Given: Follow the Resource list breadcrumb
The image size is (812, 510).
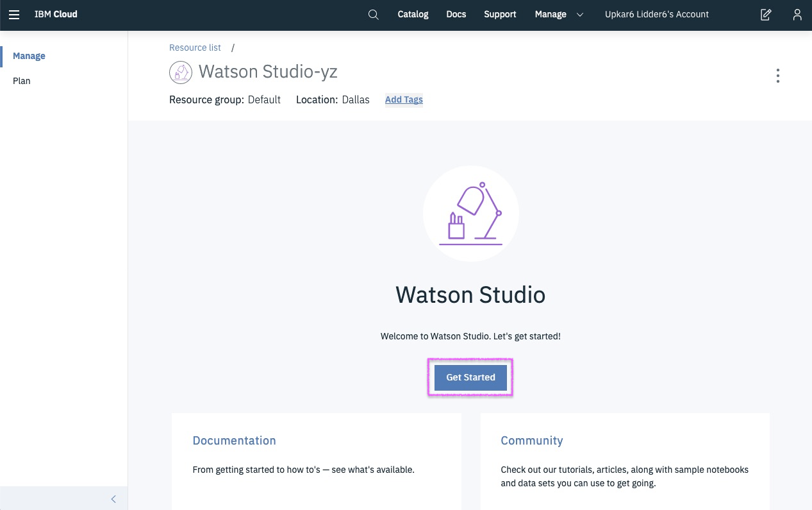Looking at the screenshot, I should [195, 47].
